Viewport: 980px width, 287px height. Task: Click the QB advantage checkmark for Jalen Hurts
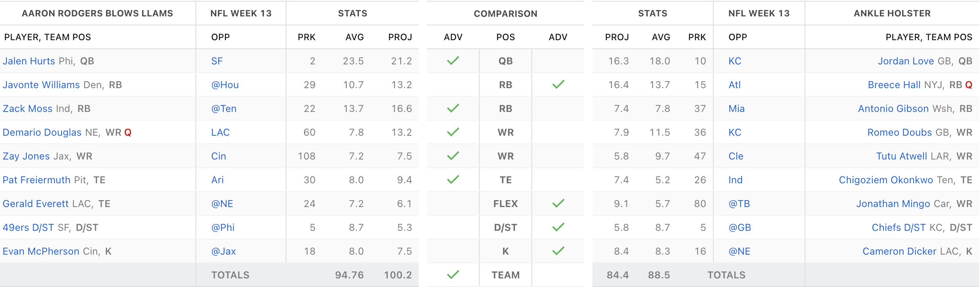[453, 61]
